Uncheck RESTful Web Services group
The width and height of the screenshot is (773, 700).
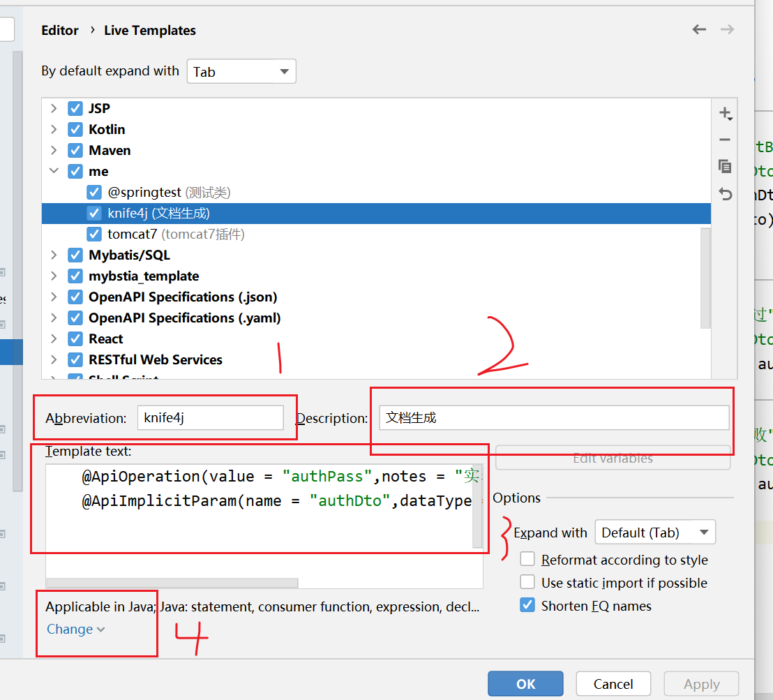point(75,359)
